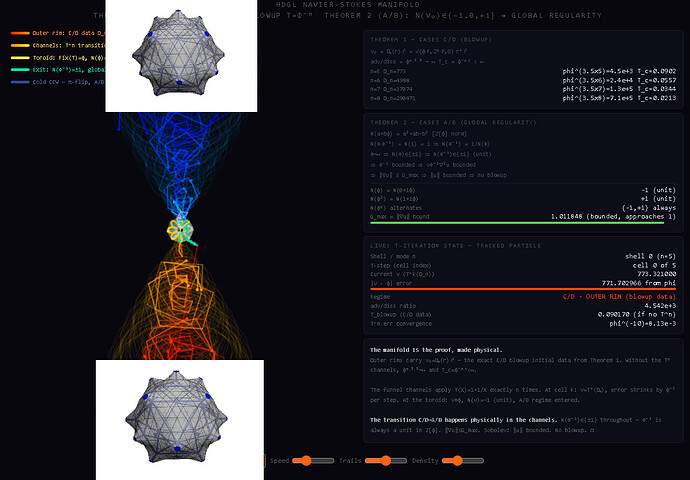Click the orange error progress bar

click(x=523, y=289)
